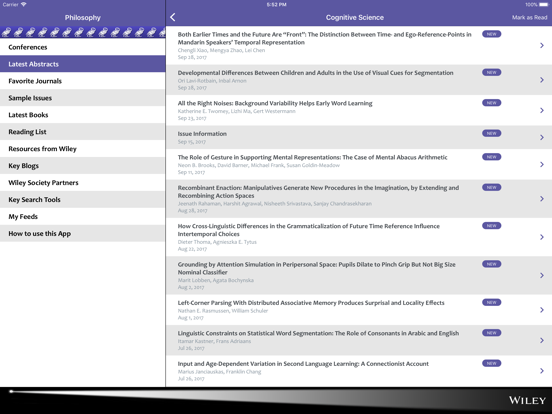This screenshot has width=552, height=414.
Task: Open chevron for Linguistic Constraints article
Action: pyautogui.click(x=542, y=340)
